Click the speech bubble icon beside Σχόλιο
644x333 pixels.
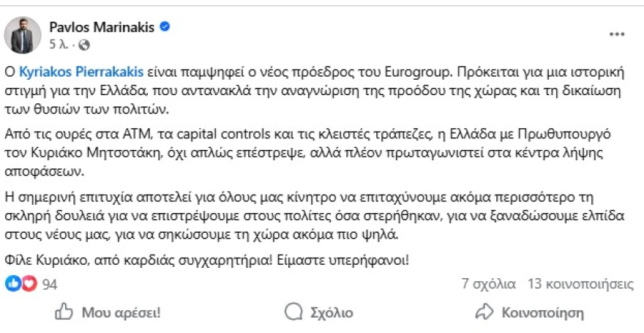(x=293, y=313)
